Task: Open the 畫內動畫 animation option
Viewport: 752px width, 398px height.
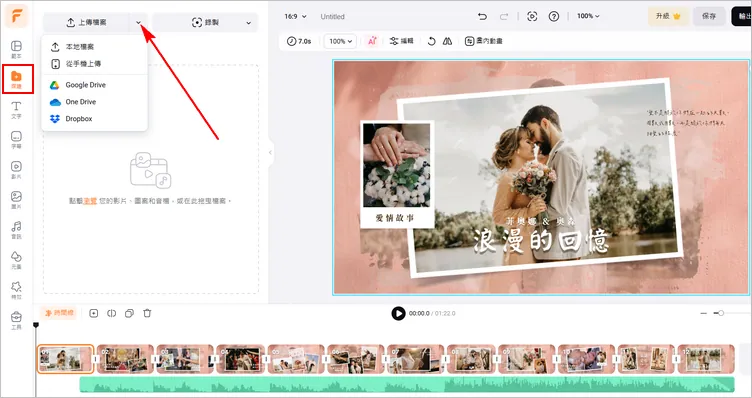Action: pos(483,41)
